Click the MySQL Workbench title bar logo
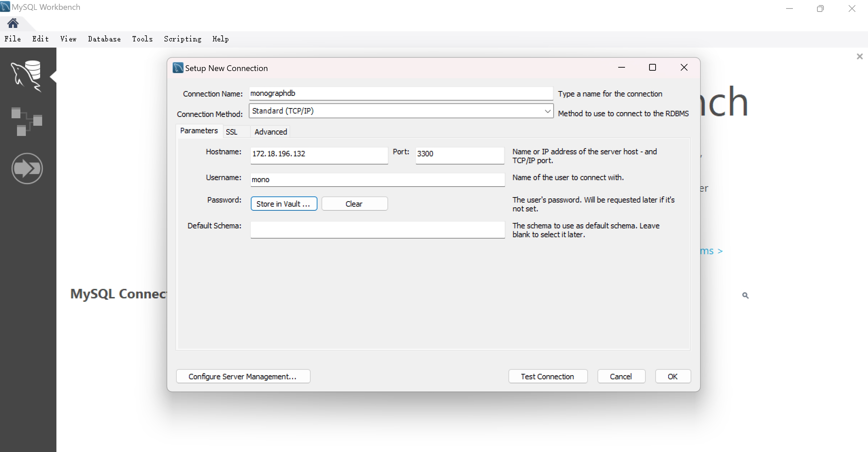The height and width of the screenshot is (452, 868). pos(5,6)
